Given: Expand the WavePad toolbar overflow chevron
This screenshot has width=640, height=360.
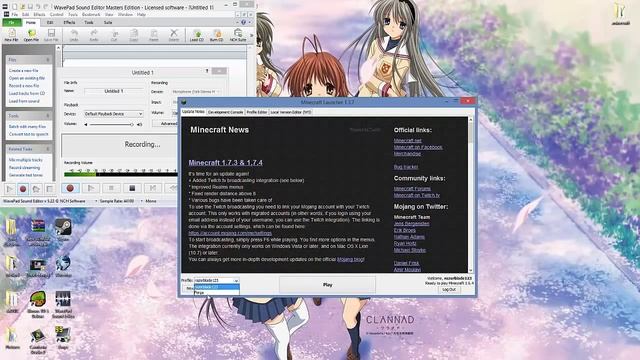Looking at the screenshot, I should click(x=251, y=36).
